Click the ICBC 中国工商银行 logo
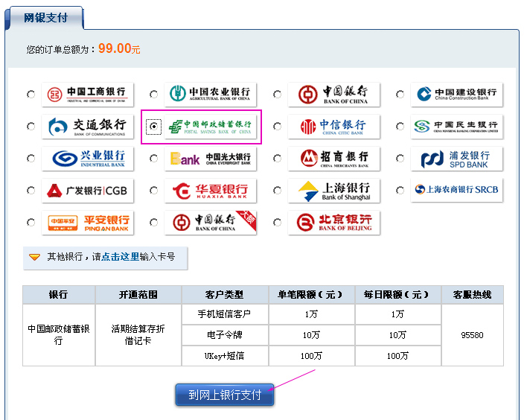Image resolution: width=527 pixels, height=420 pixels. click(x=87, y=95)
